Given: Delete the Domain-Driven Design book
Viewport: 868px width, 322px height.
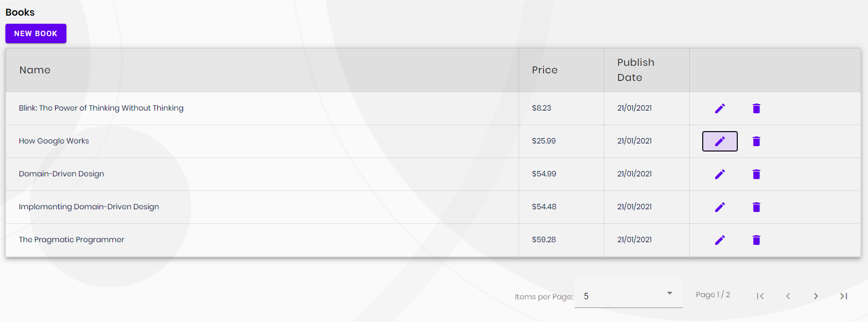Looking at the screenshot, I should point(756,174).
